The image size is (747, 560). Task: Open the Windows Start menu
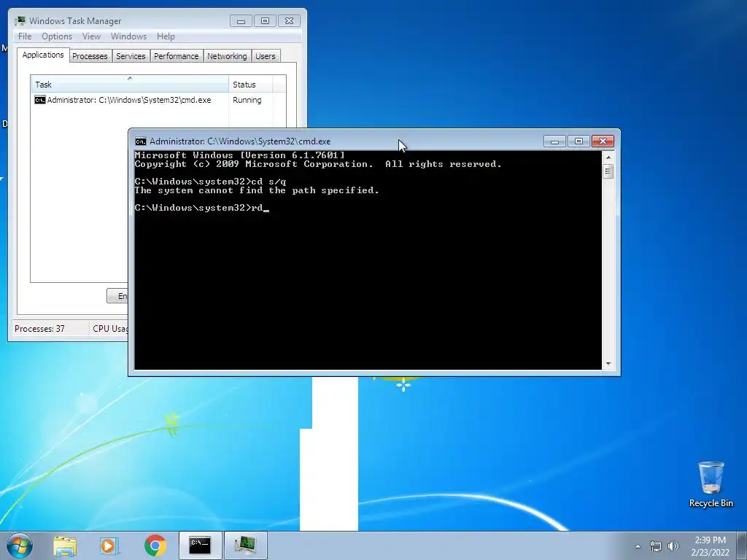(20, 545)
